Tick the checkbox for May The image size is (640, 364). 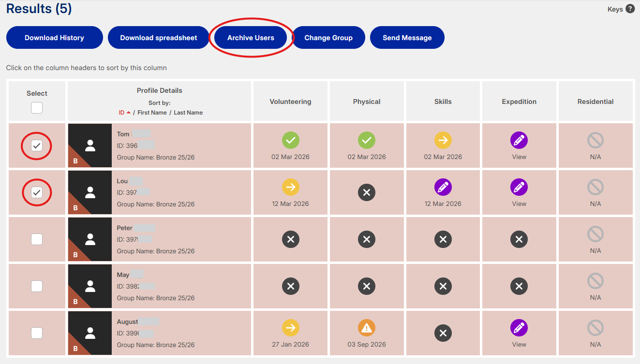coord(37,286)
